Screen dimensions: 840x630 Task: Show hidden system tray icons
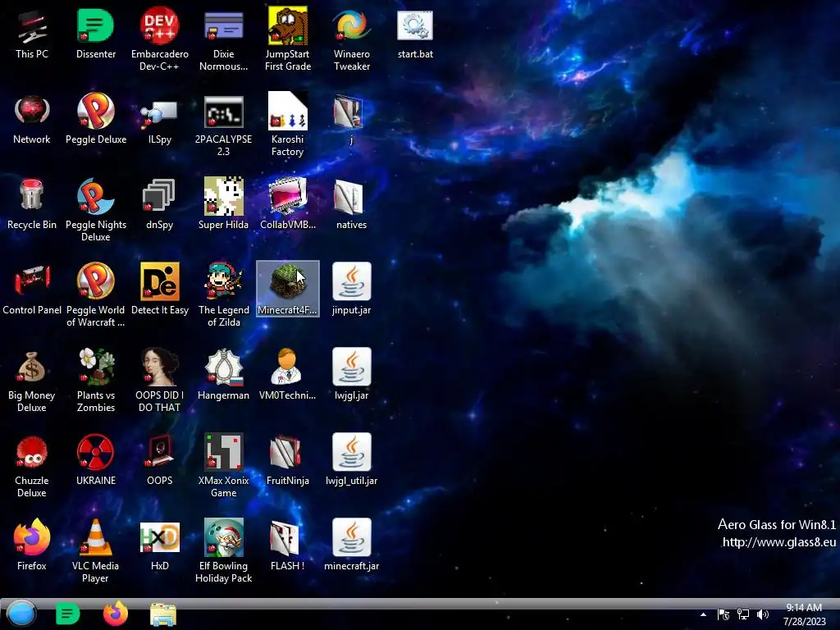pos(703,614)
